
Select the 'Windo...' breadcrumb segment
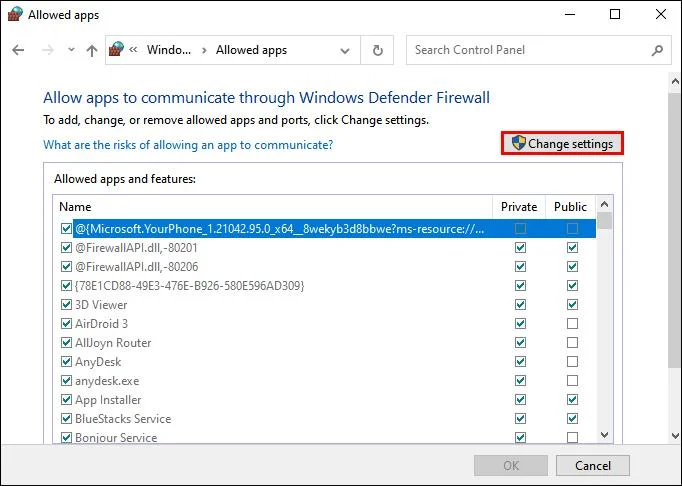(169, 50)
